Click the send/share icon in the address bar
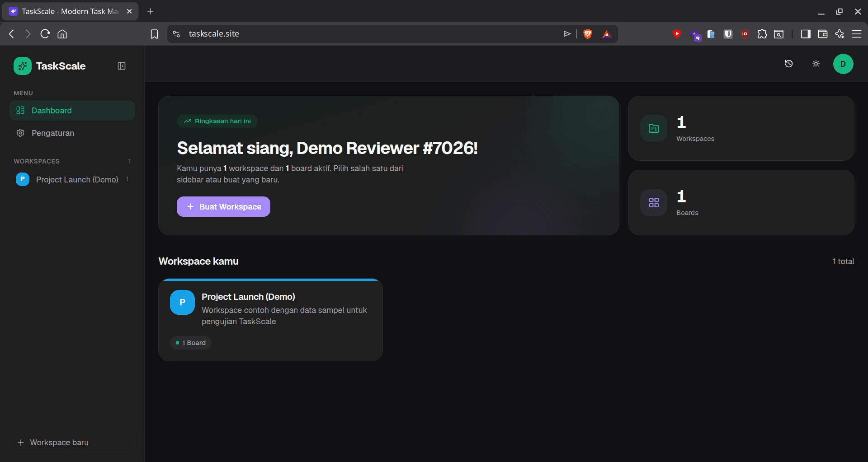Image resolution: width=868 pixels, height=462 pixels. point(567,34)
